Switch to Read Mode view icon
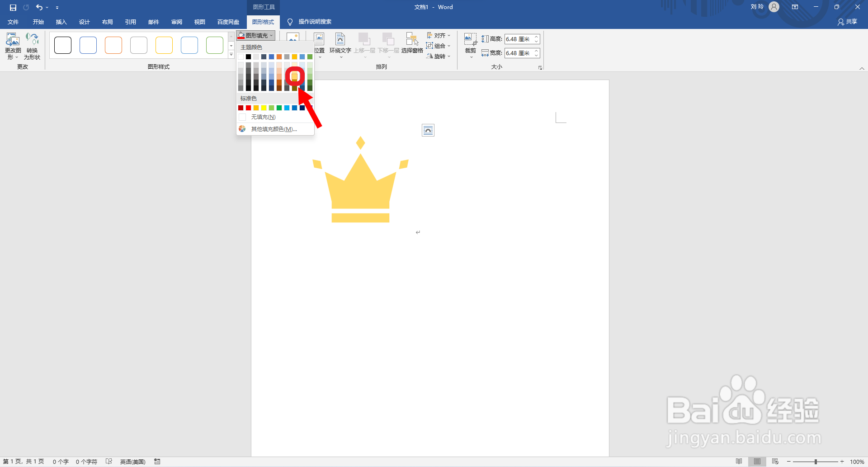868x467 pixels. [739, 462]
